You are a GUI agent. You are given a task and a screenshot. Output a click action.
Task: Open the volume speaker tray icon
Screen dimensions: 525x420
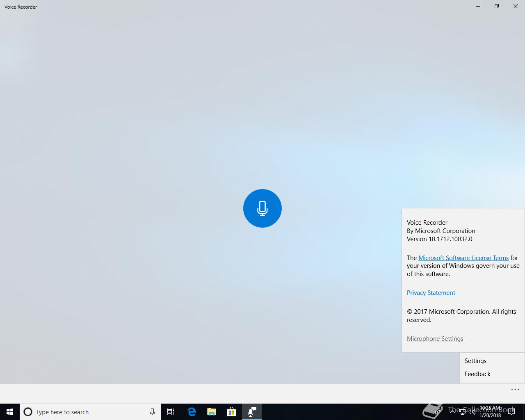pyautogui.click(x=472, y=412)
